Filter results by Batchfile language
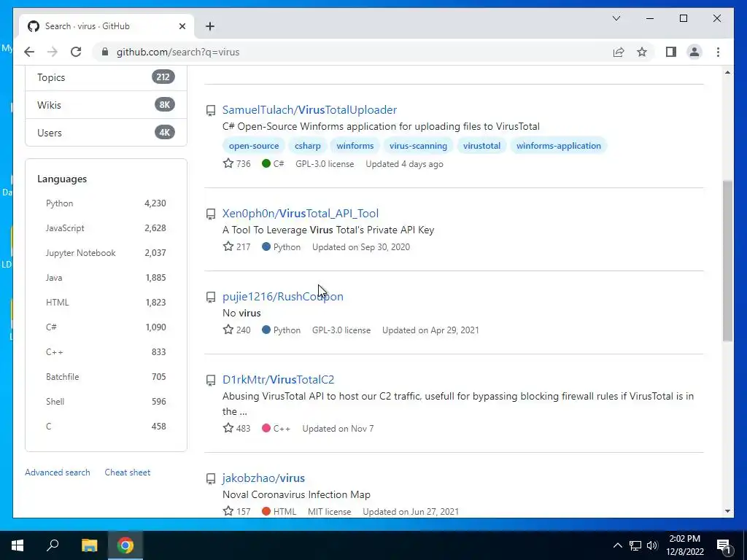Viewport: 747px width, 560px height. [x=106, y=377]
